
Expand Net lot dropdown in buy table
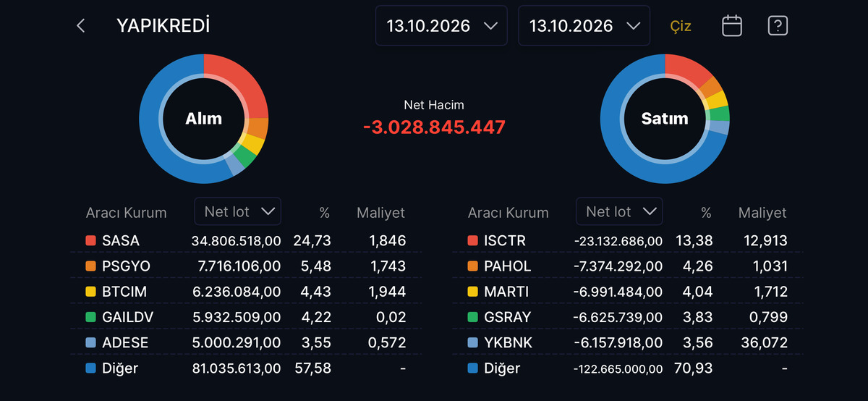[238, 211]
